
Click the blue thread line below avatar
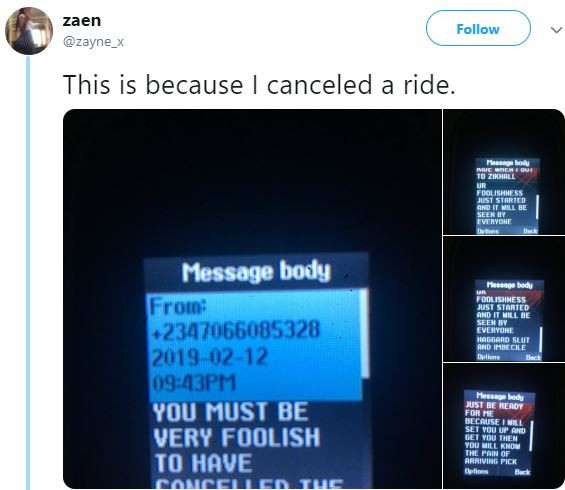point(28,273)
